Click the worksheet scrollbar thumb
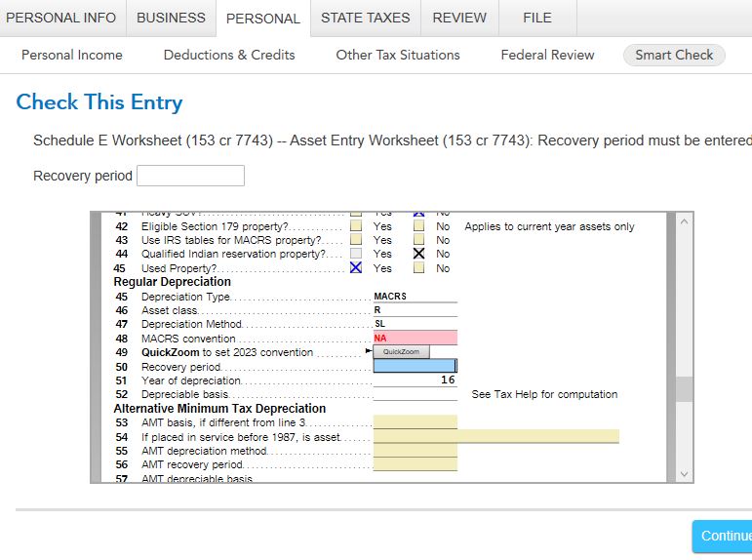The width and height of the screenshot is (752, 560). pyautogui.click(x=684, y=389)
